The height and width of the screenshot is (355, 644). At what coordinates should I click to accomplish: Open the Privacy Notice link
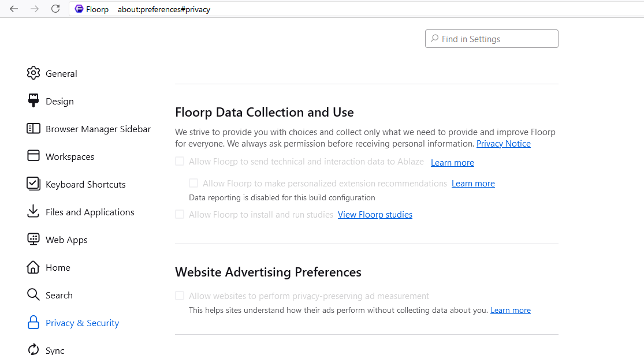(x=503, y=144)
